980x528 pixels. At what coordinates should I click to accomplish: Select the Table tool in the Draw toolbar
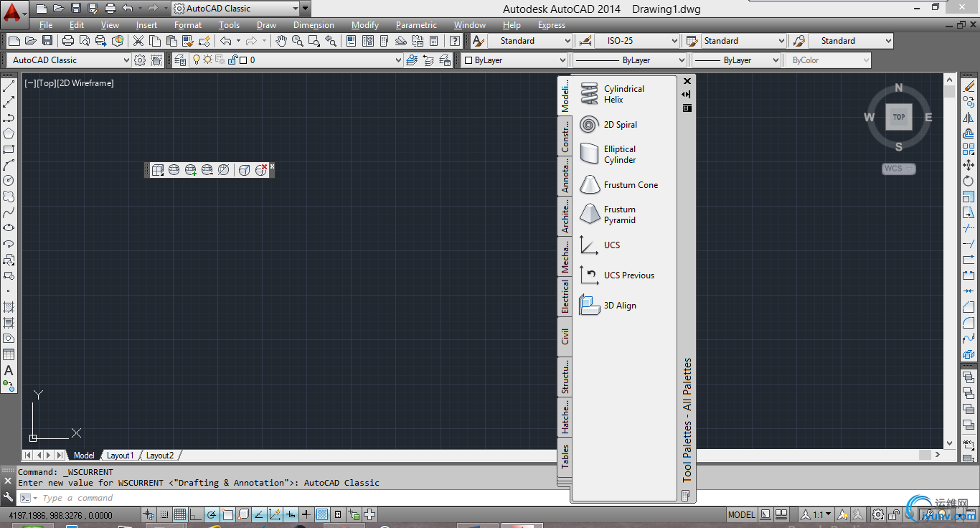(9, 354)
